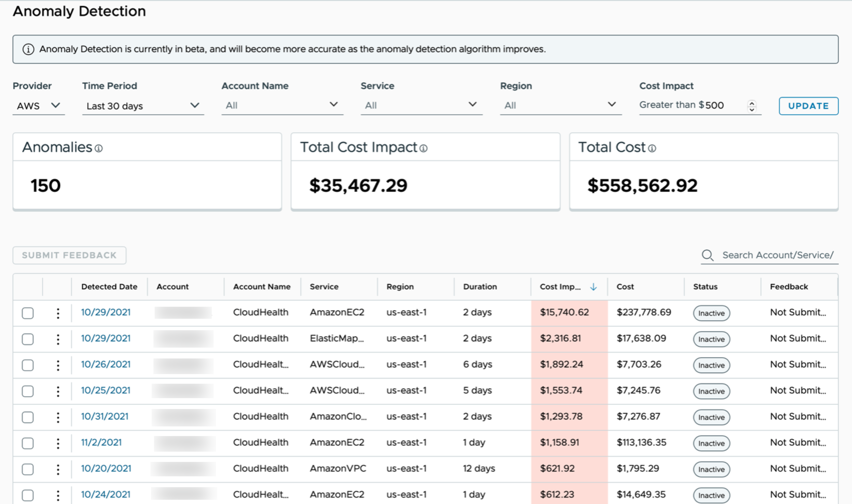Viewport: 852px width, 504px height.
Task: Click the info icon beside Total Cost Impact
Action: (x=423, y=148)
